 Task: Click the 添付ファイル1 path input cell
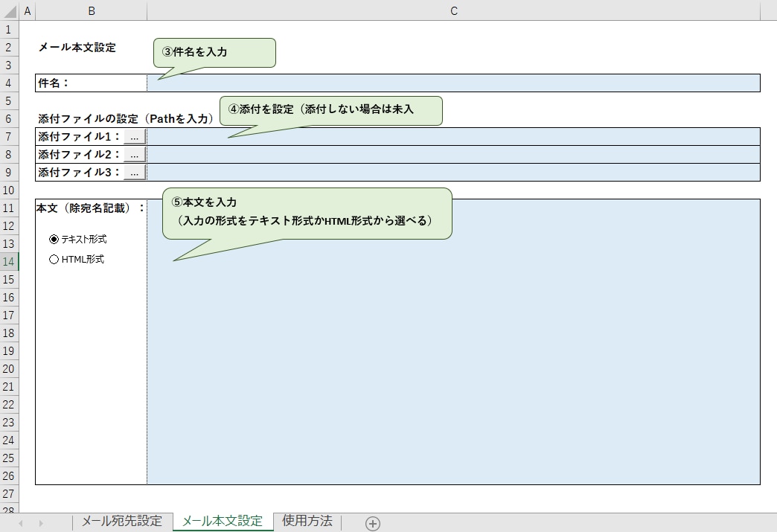[x=453, y=137]
